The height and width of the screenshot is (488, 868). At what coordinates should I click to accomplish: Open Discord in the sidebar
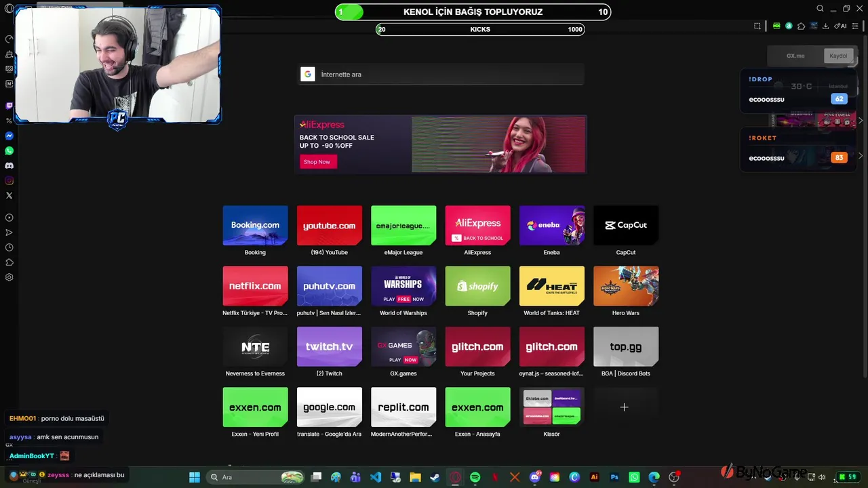pos(9,165)
